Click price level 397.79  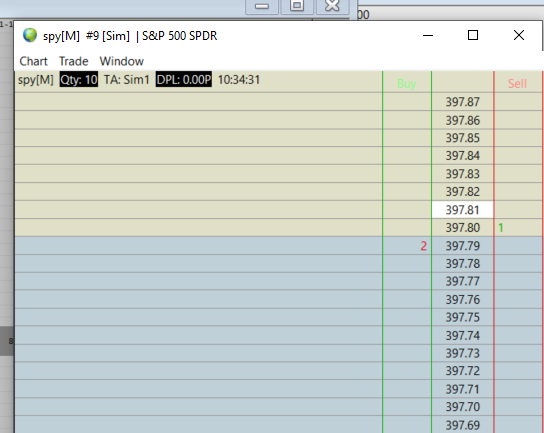coord(462,246)
